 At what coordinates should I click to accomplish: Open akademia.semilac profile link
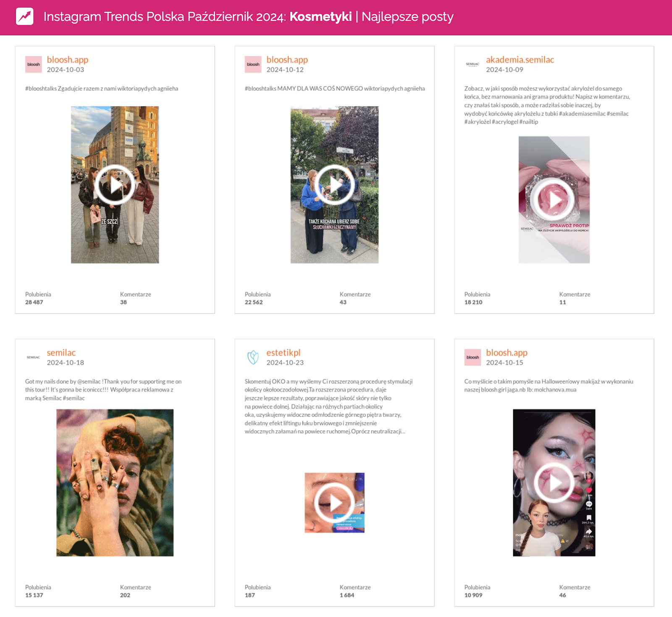point(520,60)
